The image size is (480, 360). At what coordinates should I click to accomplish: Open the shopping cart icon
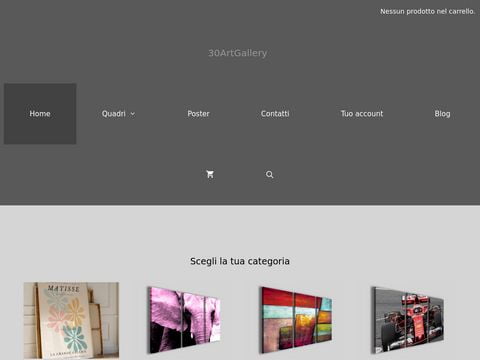pyautogui.click(x=210, y=174)
